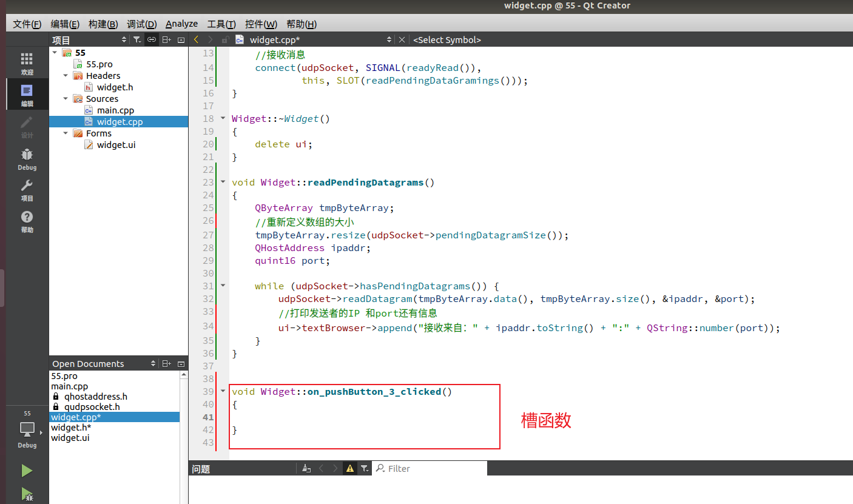Viewport: 853px width, 504px height.
Task: Click the filter tree icon in project pane
Action: pos(137,39)
